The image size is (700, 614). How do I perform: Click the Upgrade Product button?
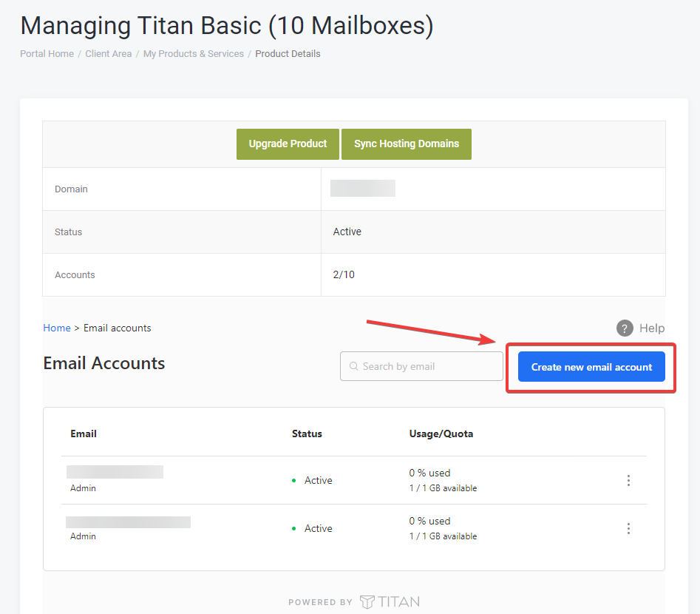tap(288, 144)
